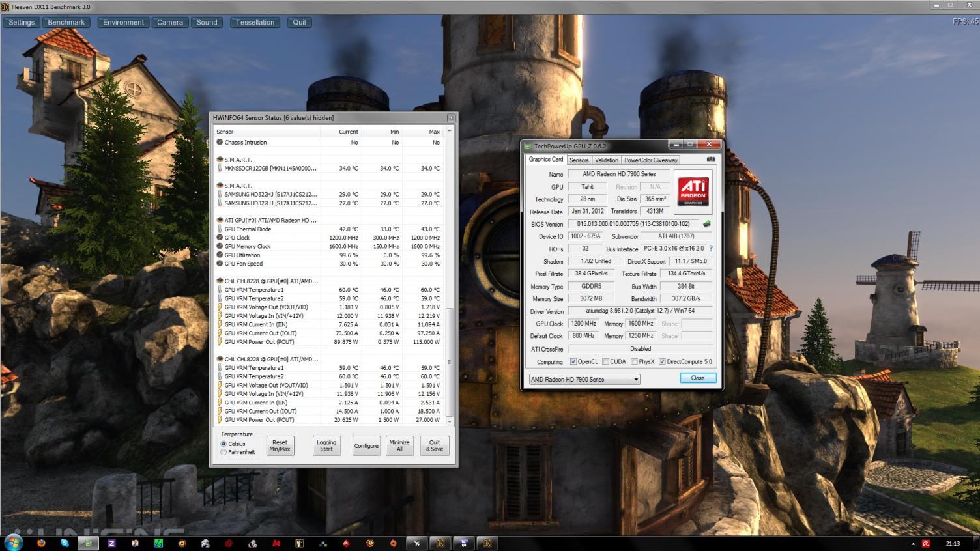This screenshot has height=551, width=980.
Task: Click the Quit & Save button
Action: pyautogui.click(x=435, y=445)
